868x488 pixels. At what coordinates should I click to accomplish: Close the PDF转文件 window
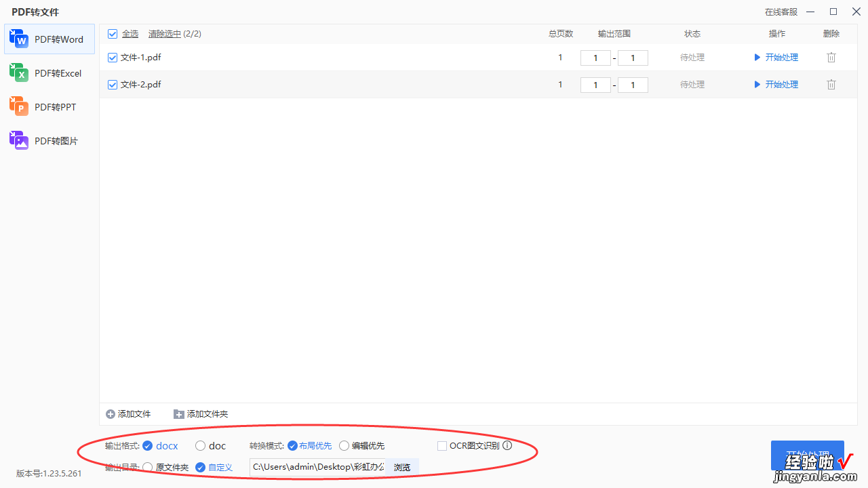point(856,12)
